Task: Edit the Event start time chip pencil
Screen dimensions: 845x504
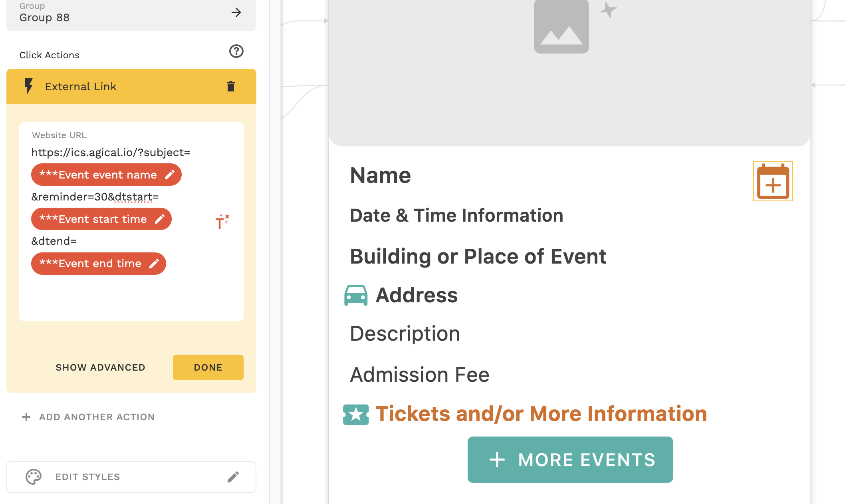Action: coord(160,219)
